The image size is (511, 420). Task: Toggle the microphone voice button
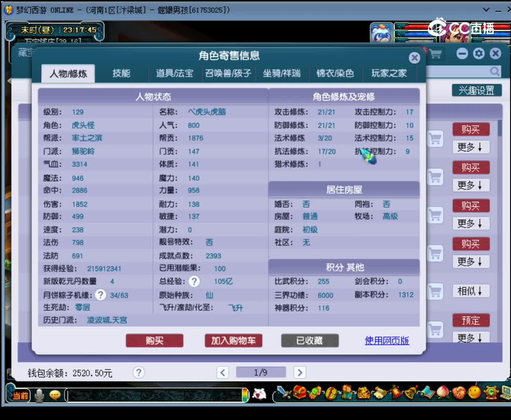(x=40, y=395)
